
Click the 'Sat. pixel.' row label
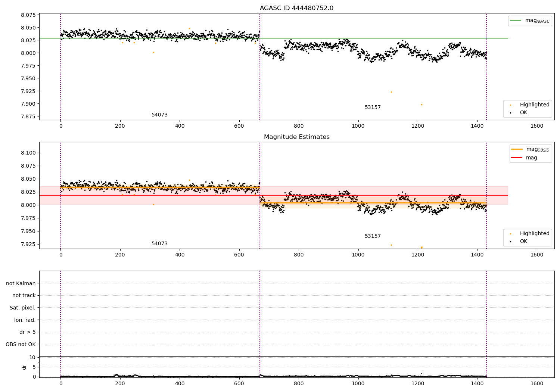23,308
